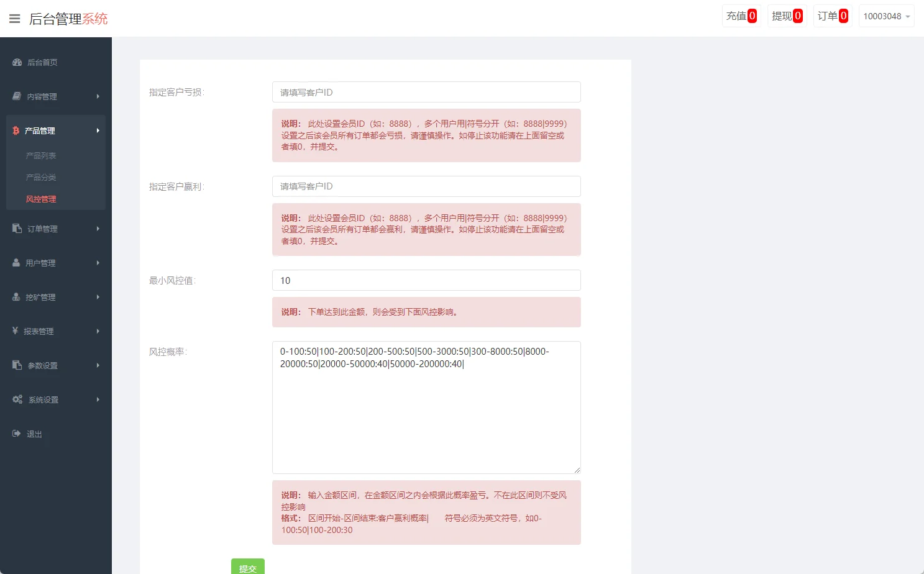Viewport: 924px width, 574px height.
Task: Expand the 挖矿管理 submenu arrow
Action: [98, 297]
